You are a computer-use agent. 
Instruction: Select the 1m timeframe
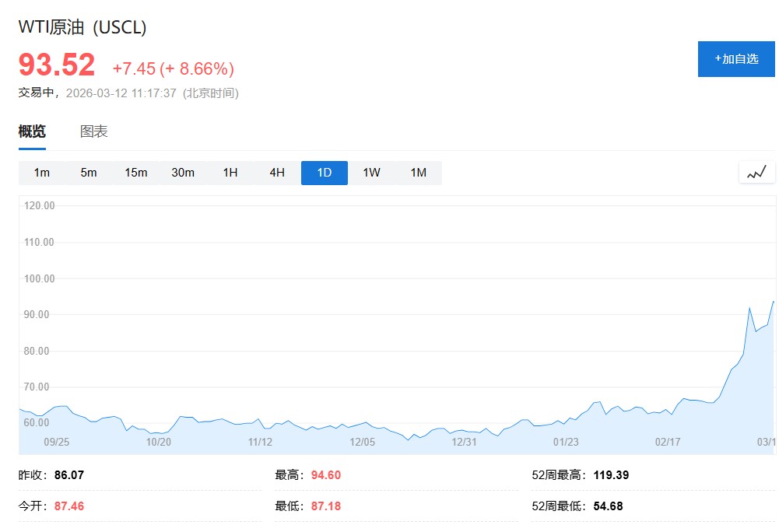42,173
